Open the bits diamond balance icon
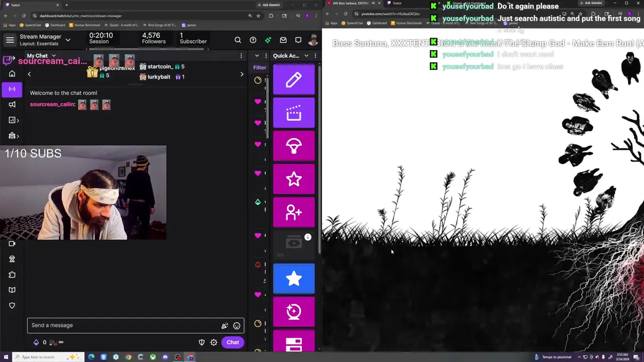This screenshot has width=644, height=362. point(36,342)
